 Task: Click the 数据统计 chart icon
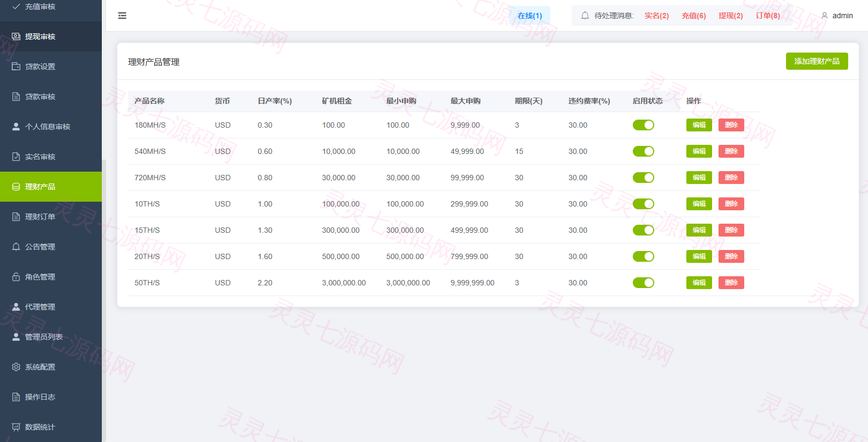pos(16,427)
